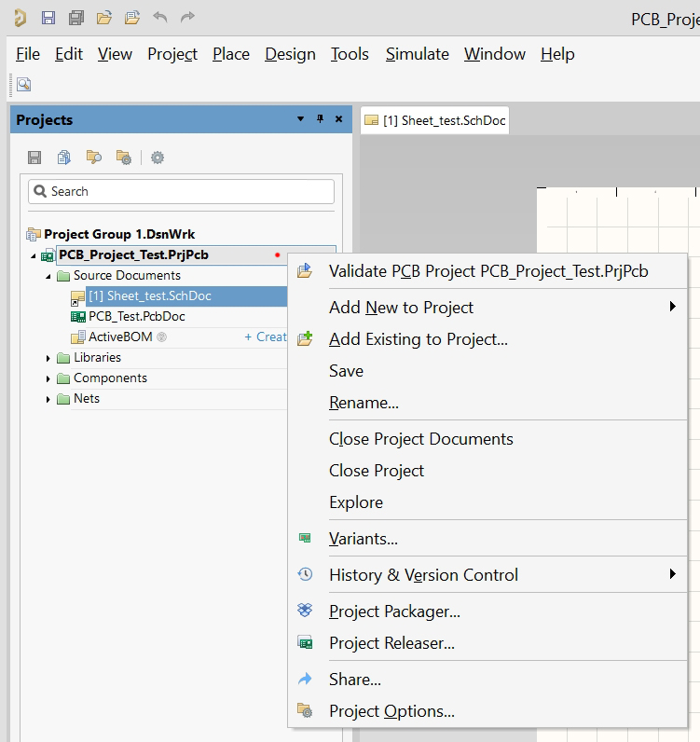Select the Components folder label
This screenshot has width=700, height=742.
tap(110, 378)
